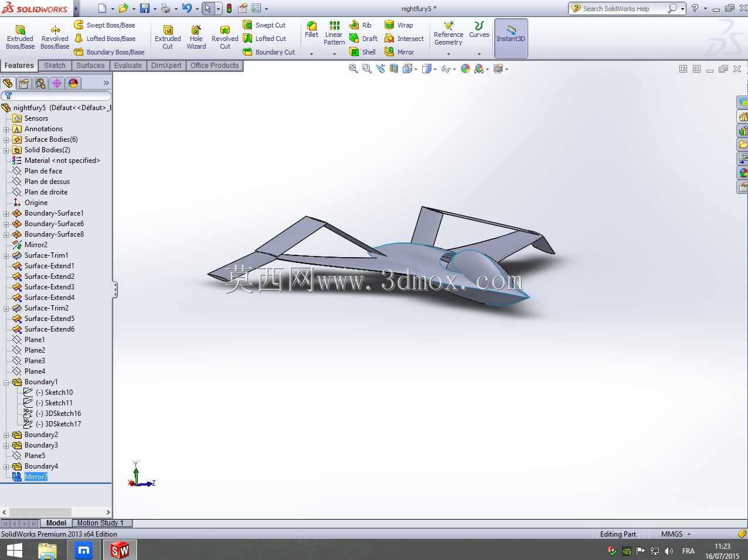Select 3DSketch16 under Boundary1
The image size is (748, 560).
(63, 414)
